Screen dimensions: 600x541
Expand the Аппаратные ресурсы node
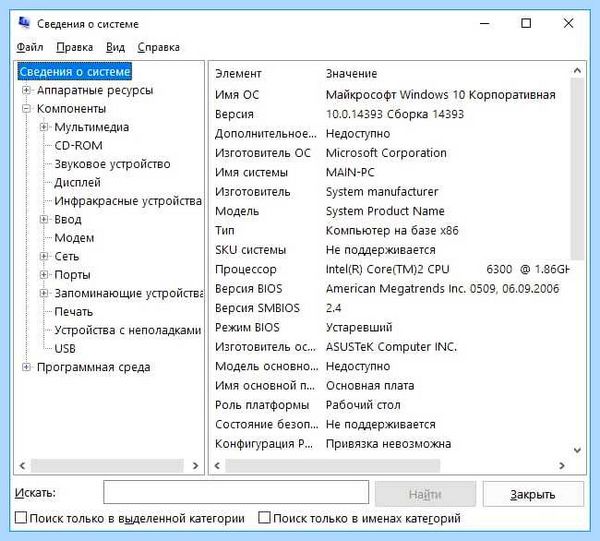pyautogui.click(x=26, y=90)
